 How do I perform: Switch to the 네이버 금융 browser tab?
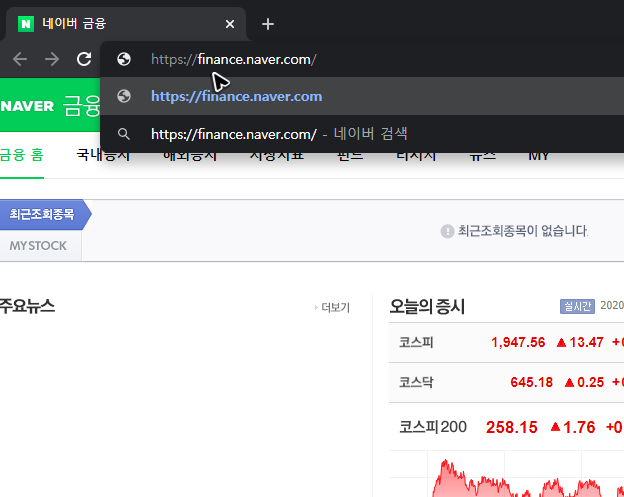(x=125, y=24)
